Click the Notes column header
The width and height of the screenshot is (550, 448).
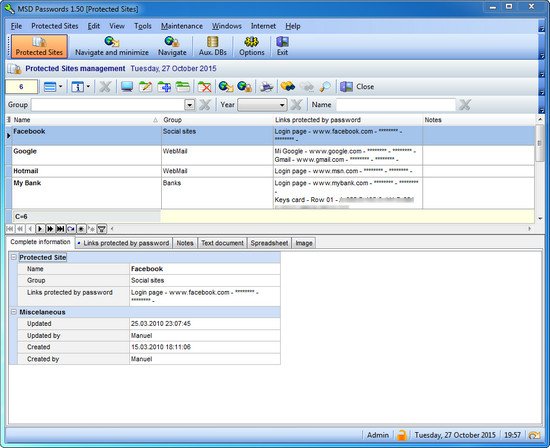pyautogui.click(x=478, y=120)
